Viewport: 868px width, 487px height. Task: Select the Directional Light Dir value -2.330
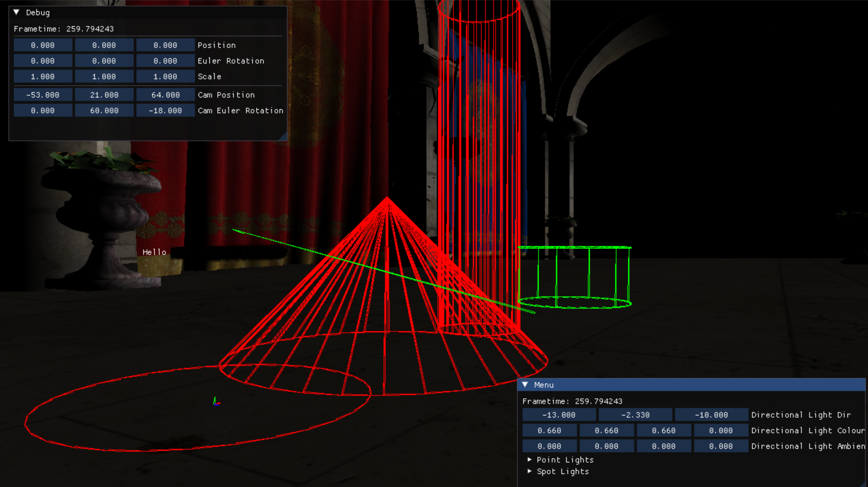[635, 414]
